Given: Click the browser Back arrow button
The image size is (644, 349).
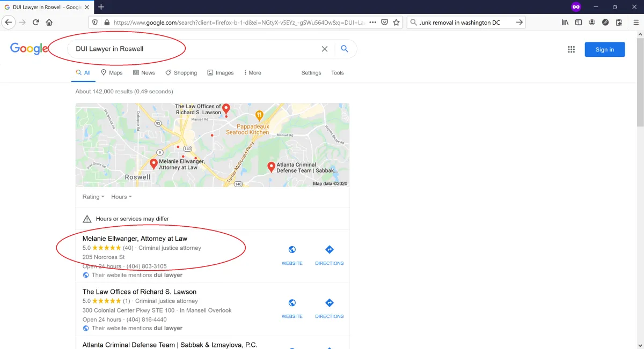Looking at the screenshot, I should 8,23.
